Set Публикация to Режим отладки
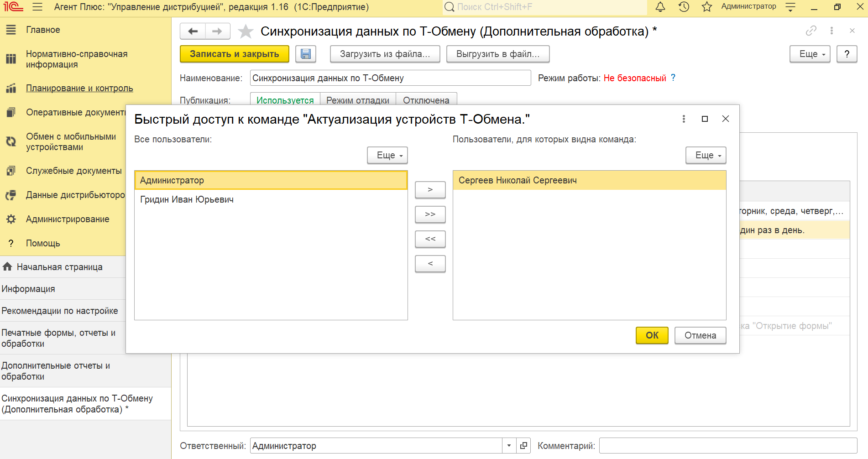This screenshot has width=868, height=459. [358, 99]
